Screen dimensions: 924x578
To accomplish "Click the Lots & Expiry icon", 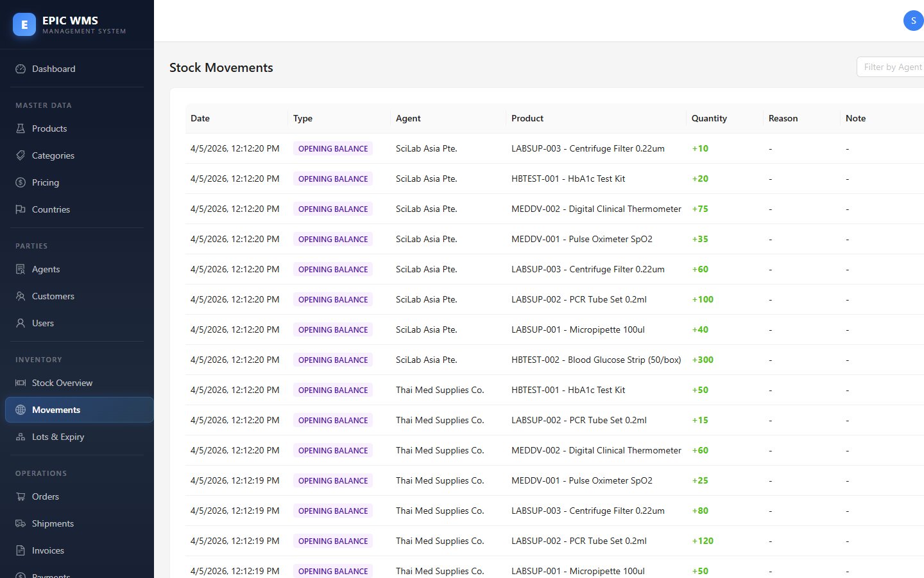I will coord(21,437).
